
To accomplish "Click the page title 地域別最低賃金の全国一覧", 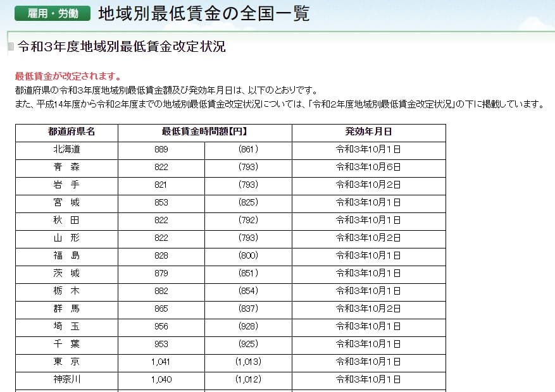I will point(204,14).
